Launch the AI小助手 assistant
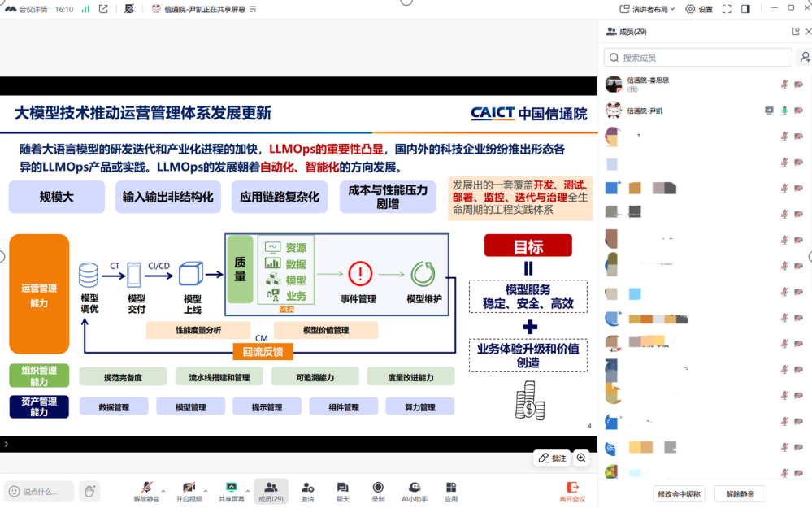812x508 pixels. [x=415, y=490]
